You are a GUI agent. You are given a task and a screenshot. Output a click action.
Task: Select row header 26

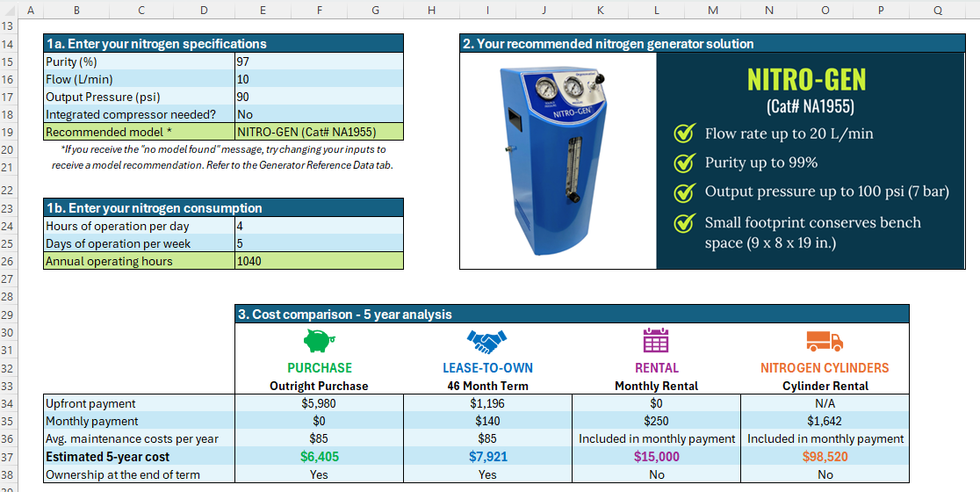8,261
